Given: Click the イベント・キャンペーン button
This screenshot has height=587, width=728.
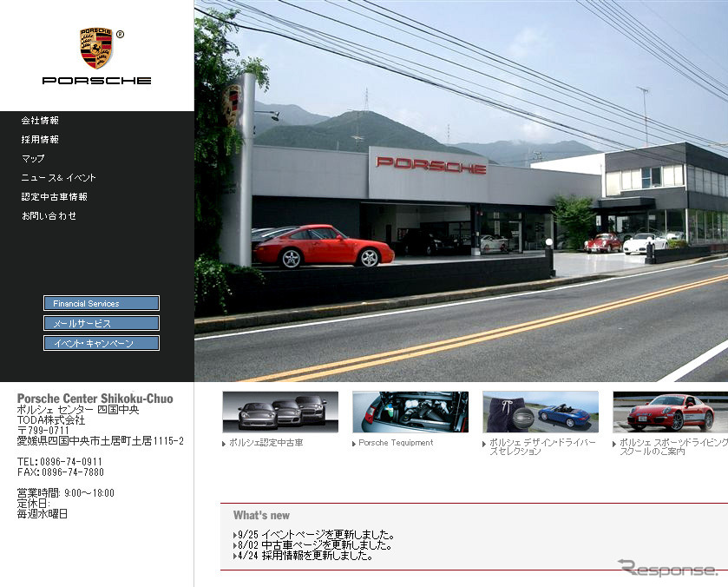Looking at the screenshot, I should 102,343.
